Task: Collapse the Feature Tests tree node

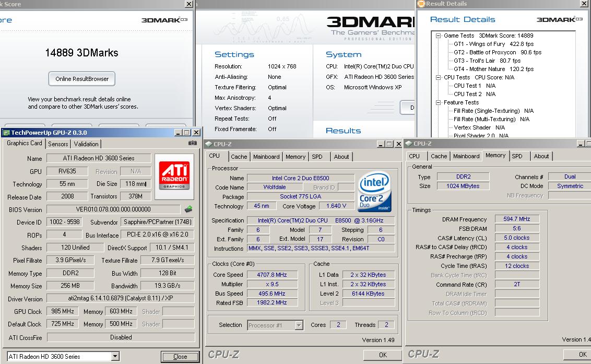Action: 439,102
